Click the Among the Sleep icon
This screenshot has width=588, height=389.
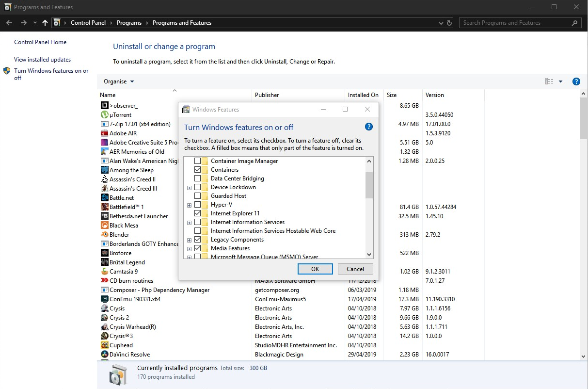[104, 170]
